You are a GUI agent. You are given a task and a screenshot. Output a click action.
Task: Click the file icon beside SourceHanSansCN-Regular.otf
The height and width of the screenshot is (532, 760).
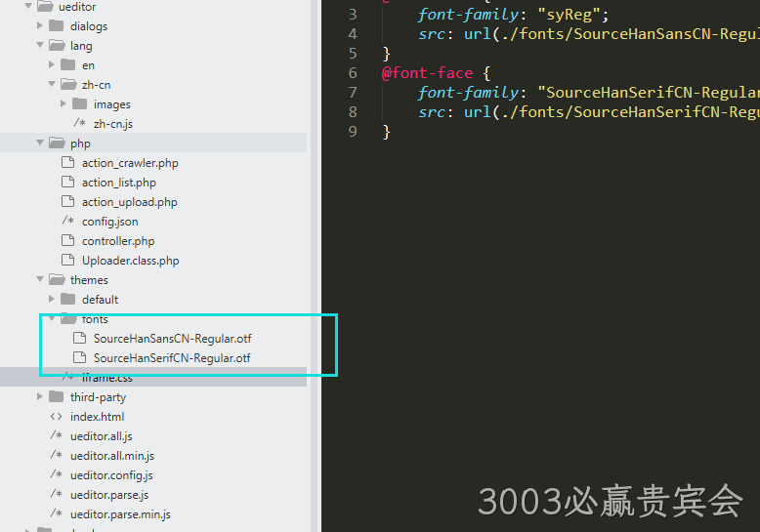[79, 338]
